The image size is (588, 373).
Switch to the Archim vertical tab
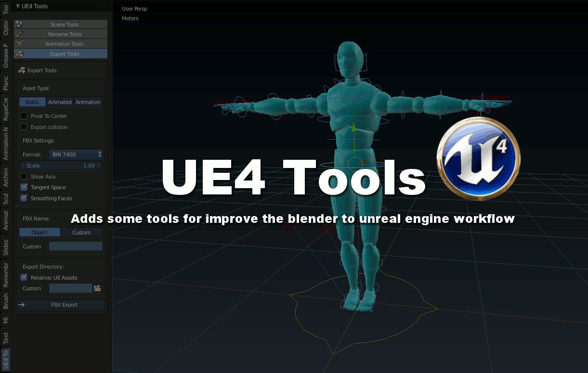coord(6,177)
